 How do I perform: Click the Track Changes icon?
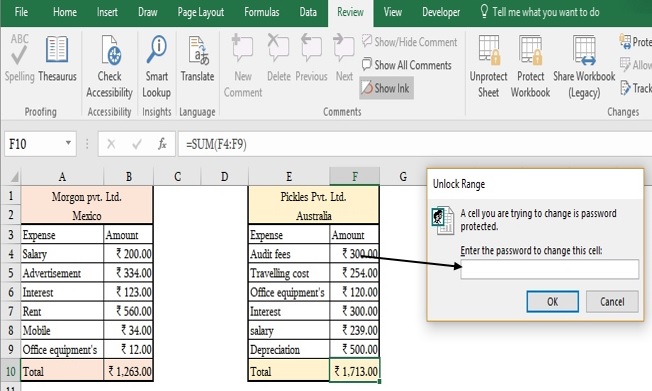(x=625, y=88)
